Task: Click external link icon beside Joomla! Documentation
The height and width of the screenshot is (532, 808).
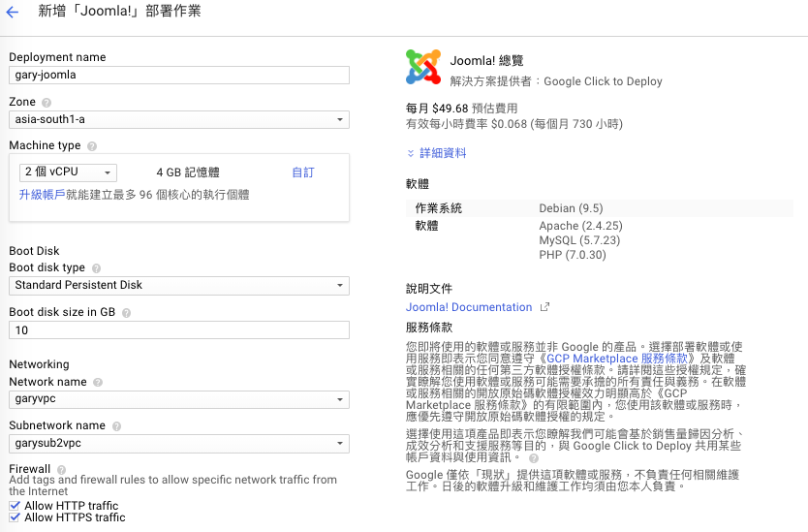Action: coord(544,307)
